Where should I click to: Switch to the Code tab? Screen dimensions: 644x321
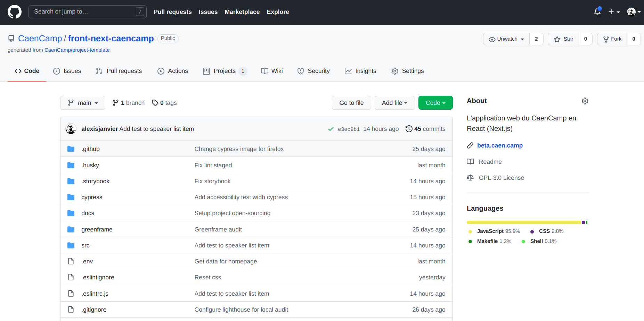(x=27, y=71)
